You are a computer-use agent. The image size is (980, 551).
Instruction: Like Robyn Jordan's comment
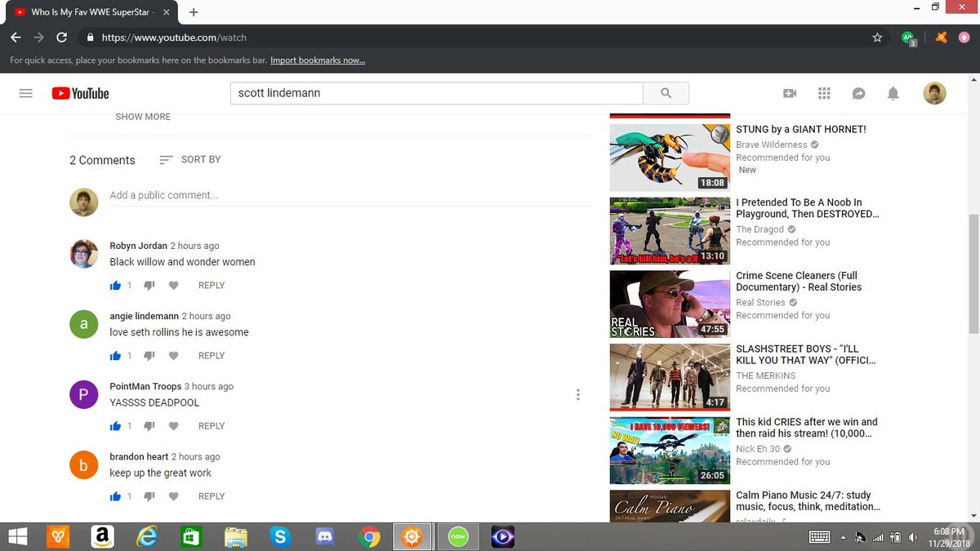(x=115, y=286)
